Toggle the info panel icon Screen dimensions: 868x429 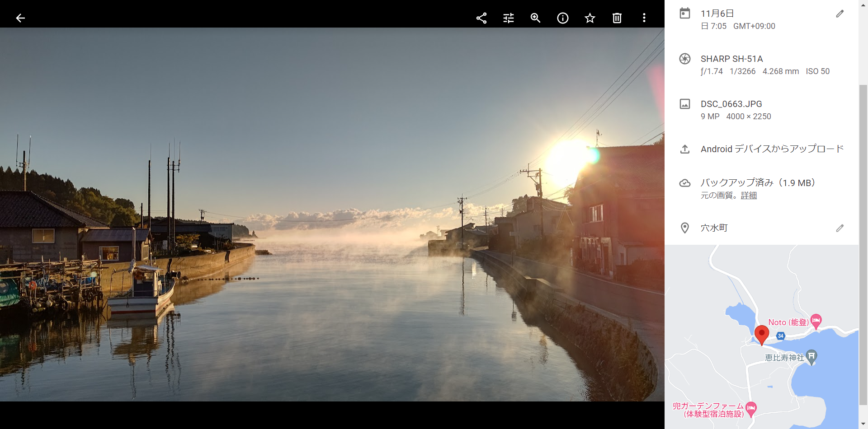563,18
